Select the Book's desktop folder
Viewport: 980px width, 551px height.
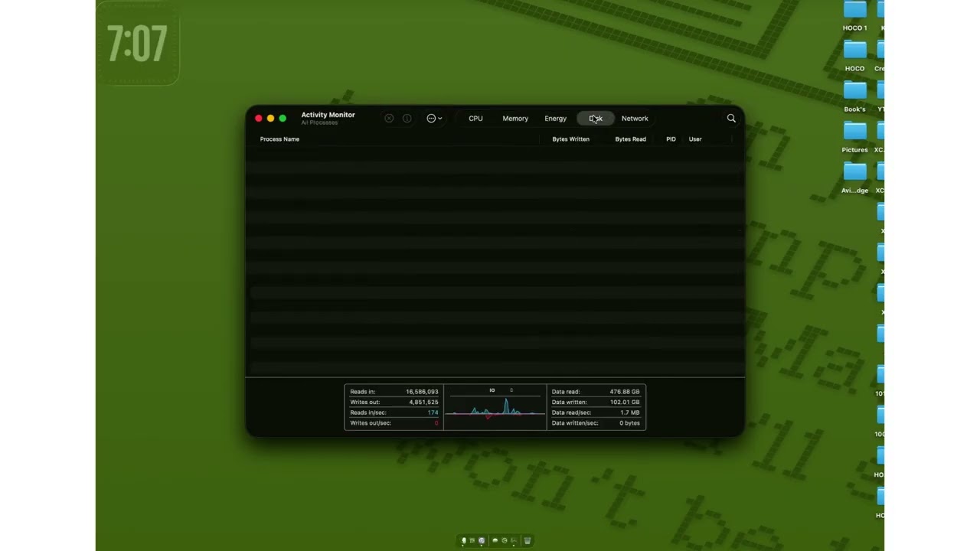pyautogui.click(x=854, y=96)
